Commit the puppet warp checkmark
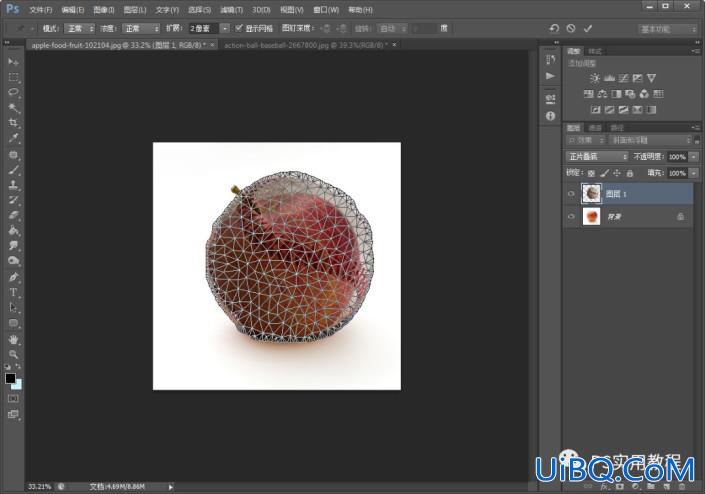The image size is (705, 494). tap(588, 28)
